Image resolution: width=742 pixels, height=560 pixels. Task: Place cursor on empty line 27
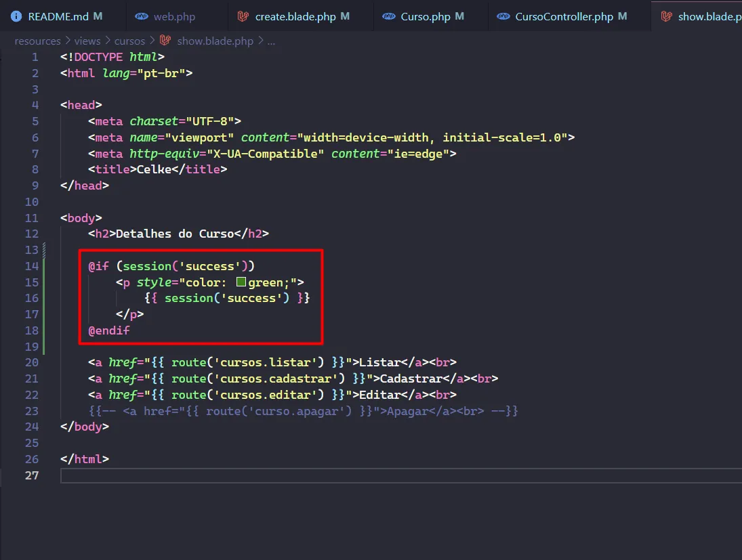[339, 476]
